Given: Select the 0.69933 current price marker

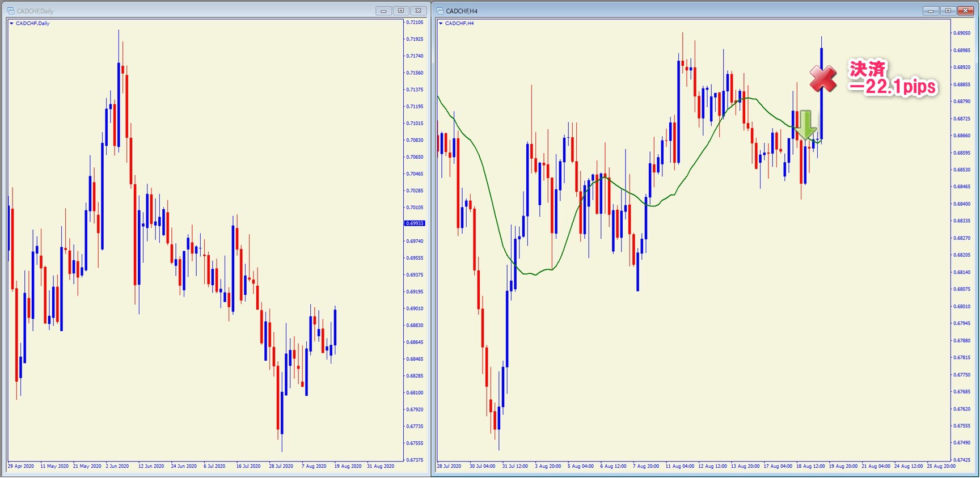Looking at the screenshot, I should (x=415, y=223).
